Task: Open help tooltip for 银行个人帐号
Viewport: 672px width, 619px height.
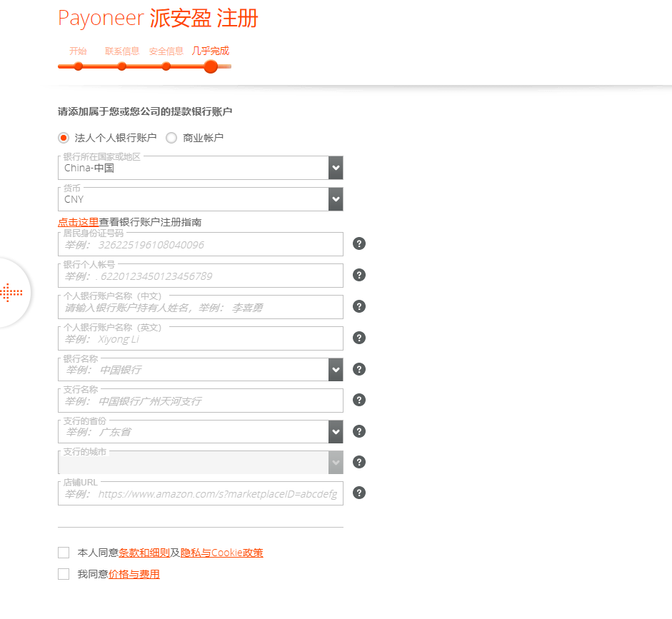Action: [x=358, y=275]
